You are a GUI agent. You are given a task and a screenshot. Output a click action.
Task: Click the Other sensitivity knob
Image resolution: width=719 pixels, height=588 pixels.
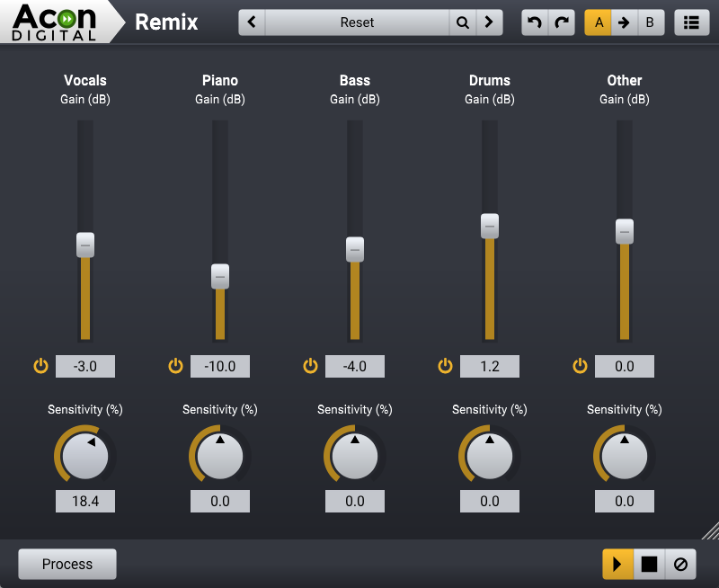click(x=625, y=456)
